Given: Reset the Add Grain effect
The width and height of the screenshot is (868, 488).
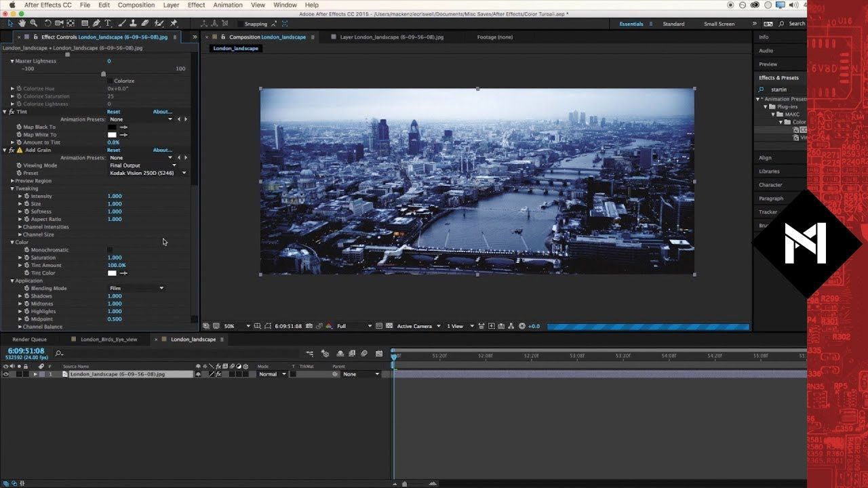Looking at the screenshot, I should [113, 150].
